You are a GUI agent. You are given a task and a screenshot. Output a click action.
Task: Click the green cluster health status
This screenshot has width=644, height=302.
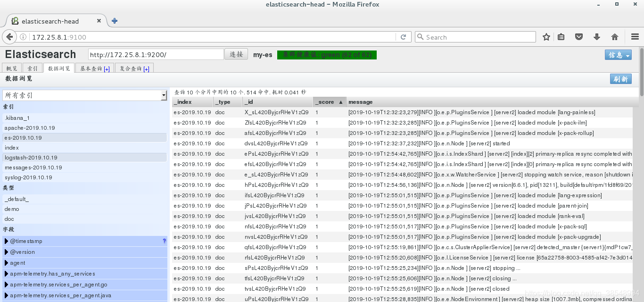click(x=327, y=55)
